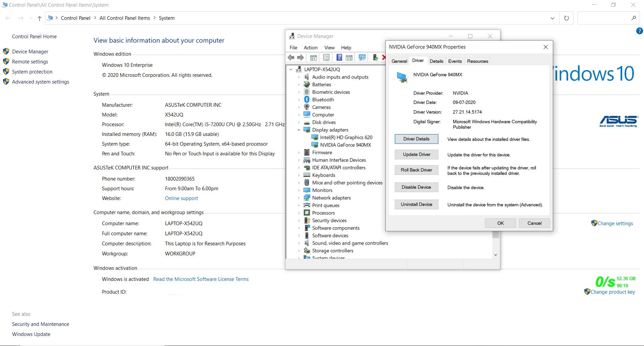
Task: Click Cancel in NVIDIA properties dialog
Action: [x=534, y=223]
